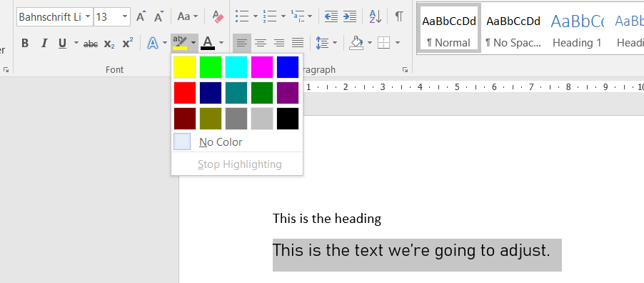The height and width of the screenshot is (283, 644).
Task: Pick the turquoise highlight swatch
Action: pos(236,67)
